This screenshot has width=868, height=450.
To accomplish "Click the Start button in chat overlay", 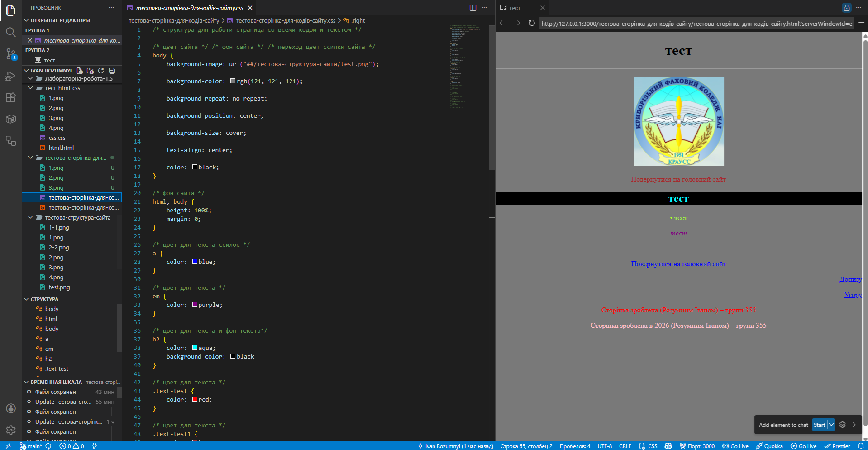I will coord(819,425).
